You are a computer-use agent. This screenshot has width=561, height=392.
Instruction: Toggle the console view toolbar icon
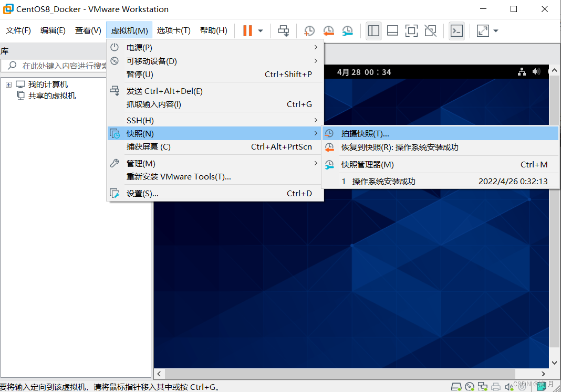click(456, 31)
